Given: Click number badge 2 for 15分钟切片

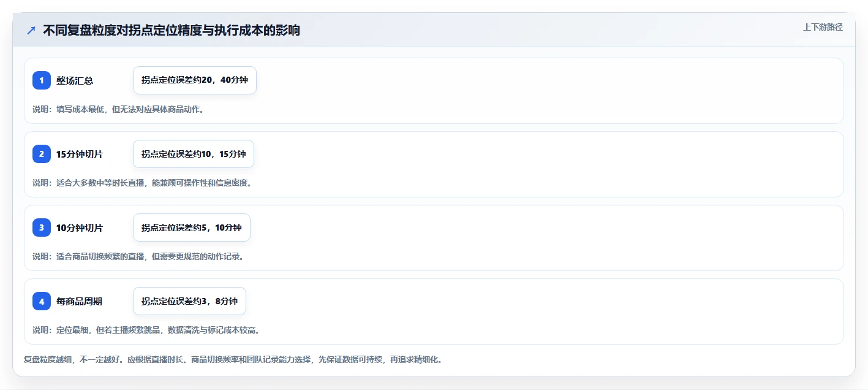Looking at the screenshot, I should pos(42,154).
